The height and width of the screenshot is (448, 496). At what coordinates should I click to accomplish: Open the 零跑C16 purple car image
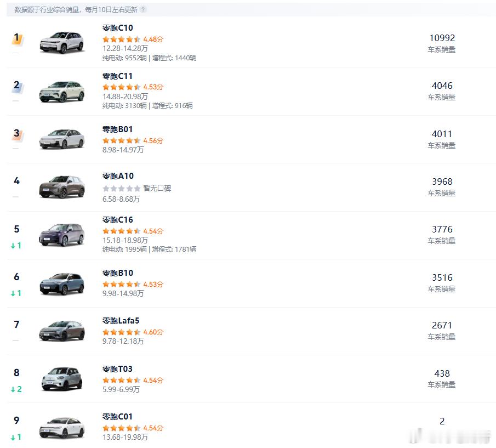(x=62, y=235)
